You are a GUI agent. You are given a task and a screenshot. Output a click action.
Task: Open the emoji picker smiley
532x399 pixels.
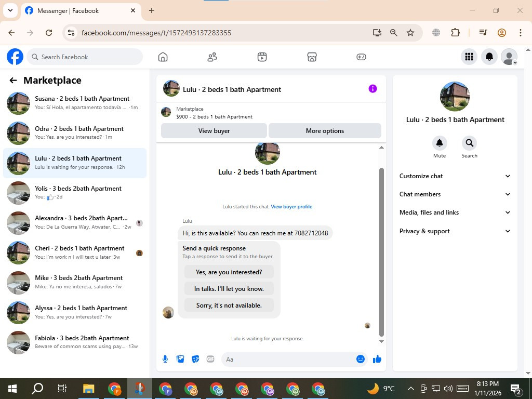click(361, 359)
